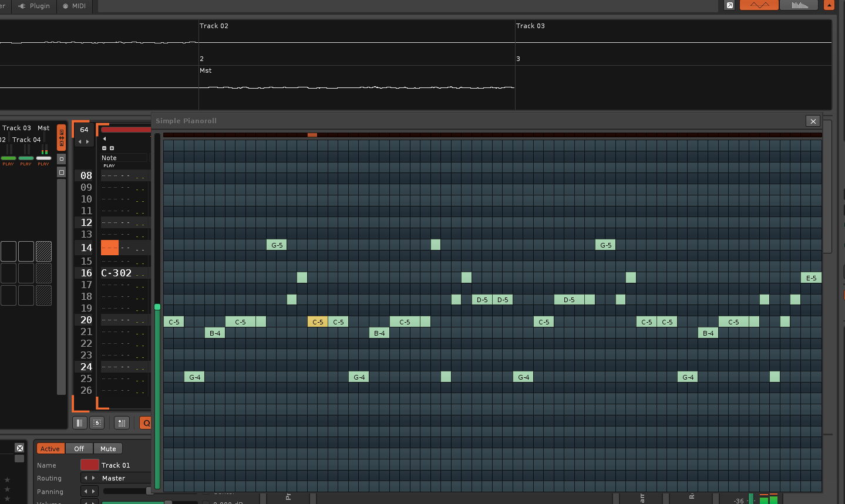Click the Track 02 scope
Image resolution: width=845 pixels, height=504 pixels.
click(x=357, y=43)
